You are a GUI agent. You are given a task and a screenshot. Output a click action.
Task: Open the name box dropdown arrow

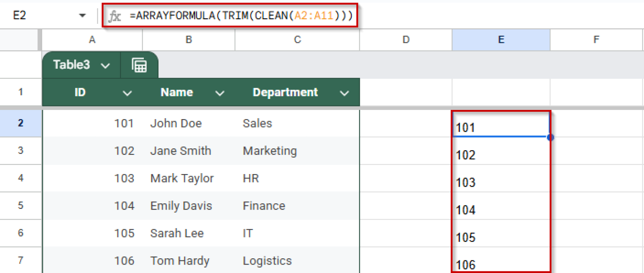point(82,15)
